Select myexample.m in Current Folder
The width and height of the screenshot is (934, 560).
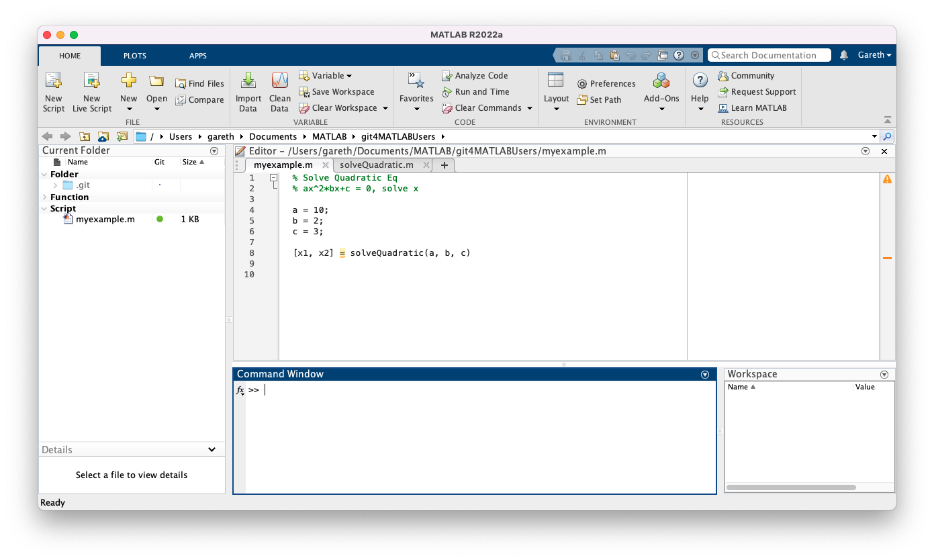pyautogui.click(x=105, y=219)
